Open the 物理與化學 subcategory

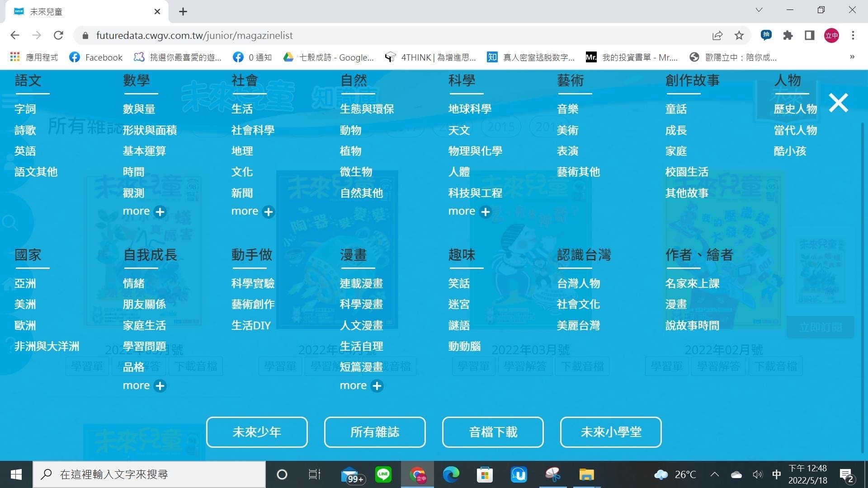tap(476, 151)
